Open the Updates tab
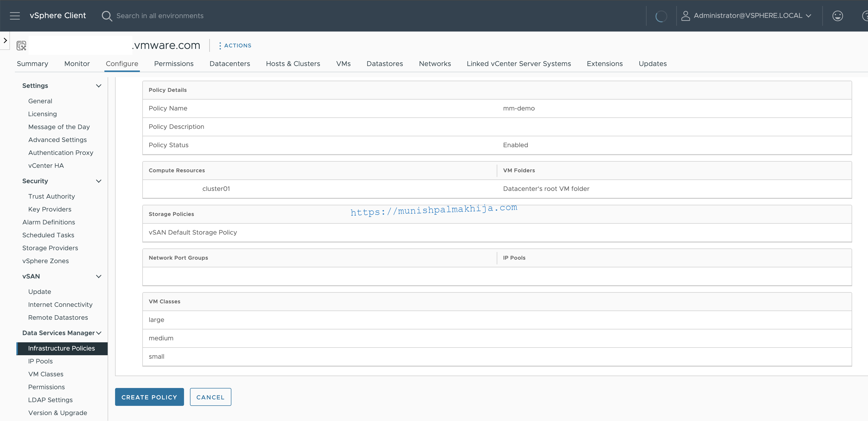 653,64
